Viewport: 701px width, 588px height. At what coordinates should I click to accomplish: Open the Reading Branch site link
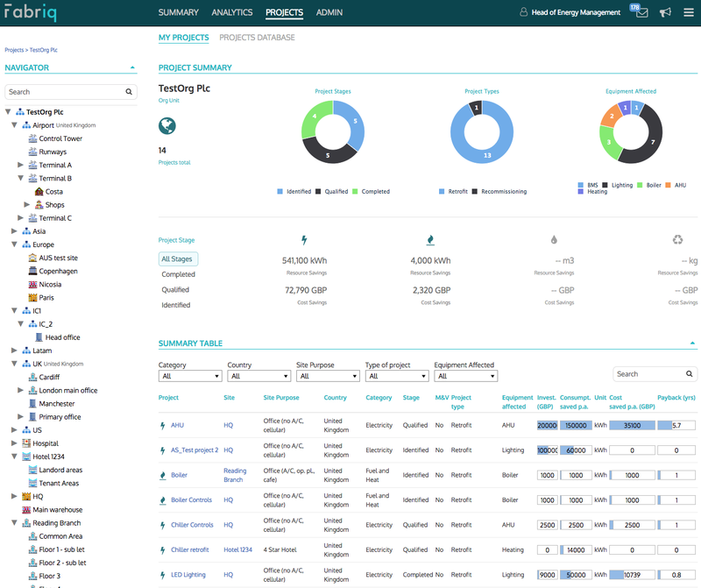pyautogui.click(x=235, y=475)
